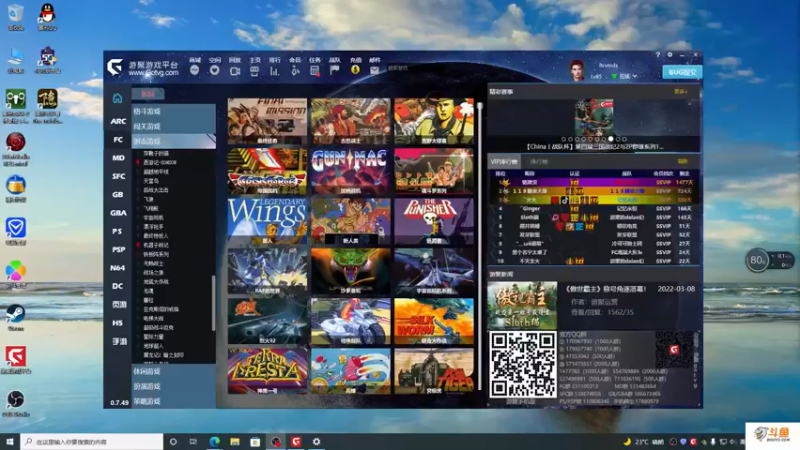Image resolution: width=800 pixels, height=450 pixels.
Task: Open the online status dropdown arrow
Action: (x=635, y=76)
